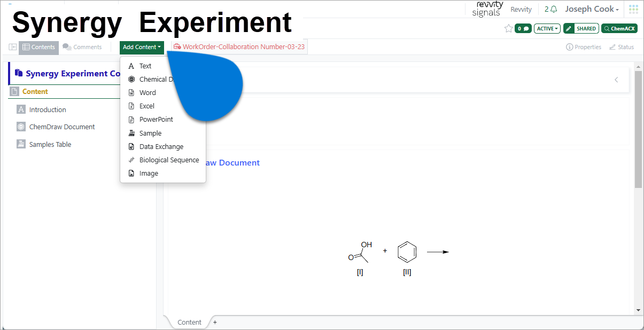
Task: Toggle the left sidebar panel icon
Action: tap(13, 47)
